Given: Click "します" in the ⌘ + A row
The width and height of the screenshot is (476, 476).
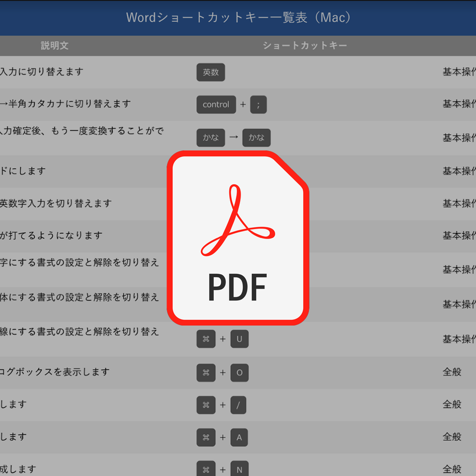Looking at the screenshot, I should click(x=13, y=437).
